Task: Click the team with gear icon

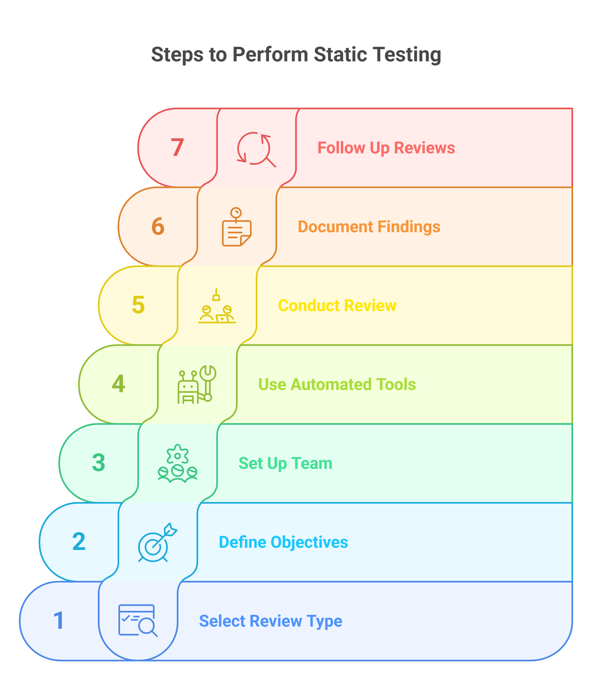Action: [178, 463]
